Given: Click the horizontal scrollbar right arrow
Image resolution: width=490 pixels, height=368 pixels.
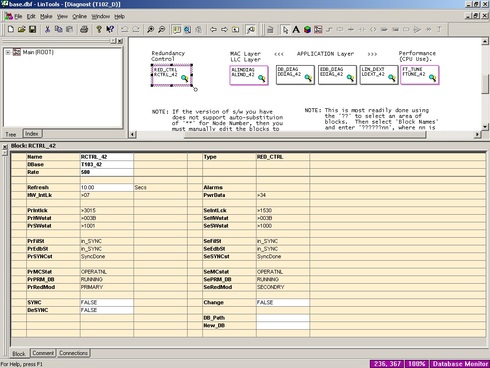Looking at the screenshot, I should click(x=477, y=134).
